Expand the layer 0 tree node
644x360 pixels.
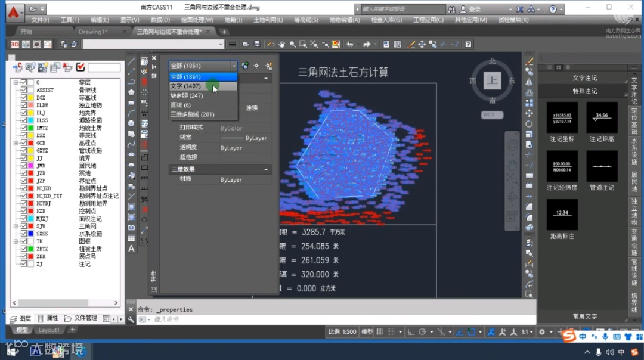(x=16, y=82)
